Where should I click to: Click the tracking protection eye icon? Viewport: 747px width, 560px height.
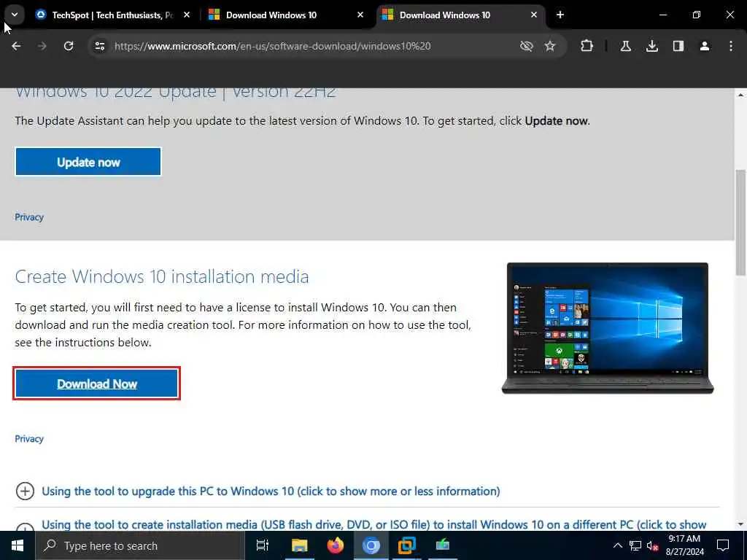526,46
